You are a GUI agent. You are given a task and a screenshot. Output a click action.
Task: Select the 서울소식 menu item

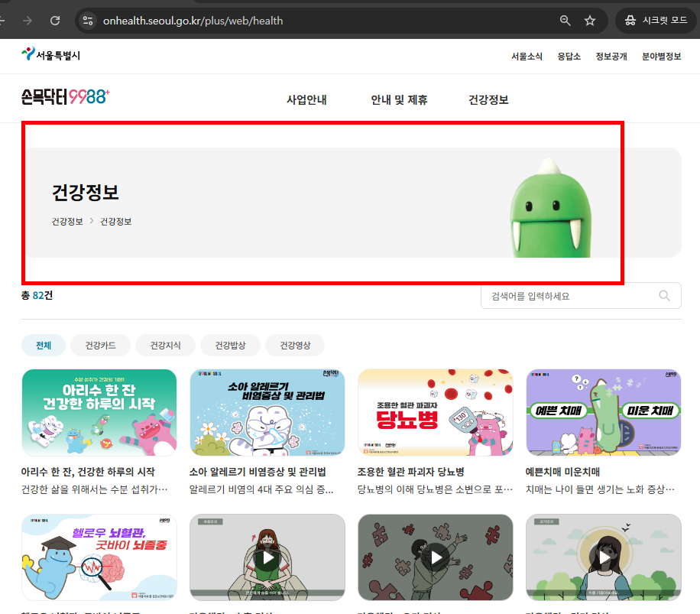(x=527, y=56)
